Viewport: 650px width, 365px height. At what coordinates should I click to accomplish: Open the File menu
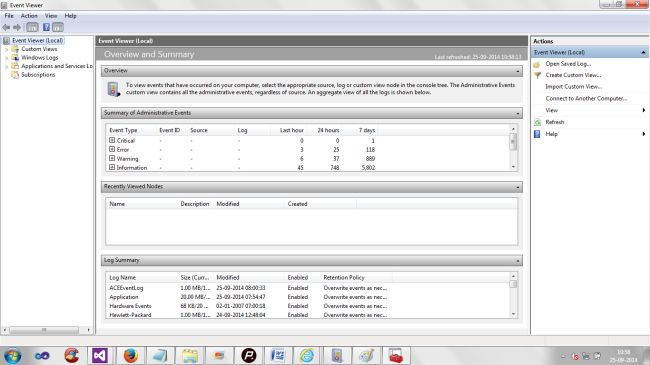pos(9,16)
